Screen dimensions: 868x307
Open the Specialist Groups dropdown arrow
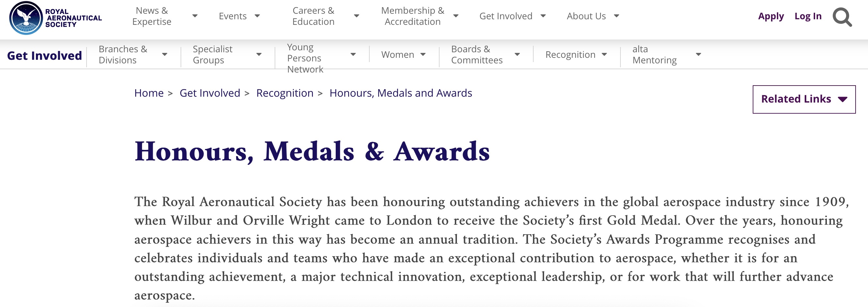coord(259,54)
